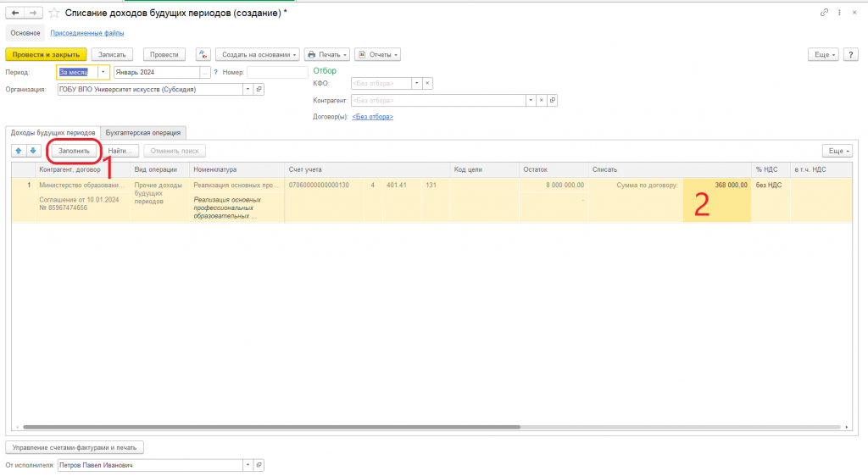Expand the Организация dropdown
The image size is (868, 476).
pos(248,89)
